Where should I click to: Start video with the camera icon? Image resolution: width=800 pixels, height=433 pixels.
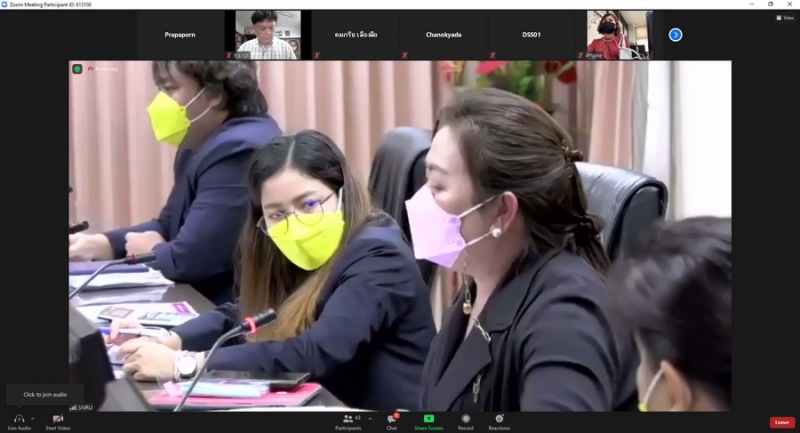(57, 418)
